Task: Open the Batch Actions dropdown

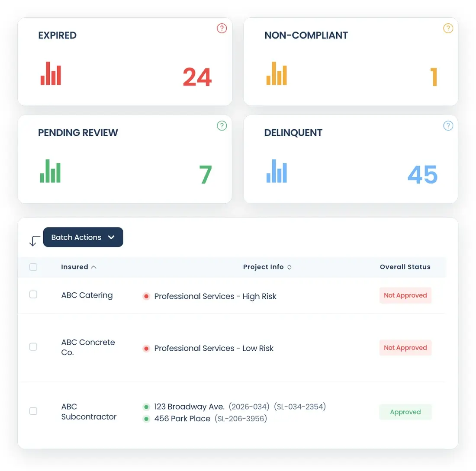Action: [x=83, y=237]
